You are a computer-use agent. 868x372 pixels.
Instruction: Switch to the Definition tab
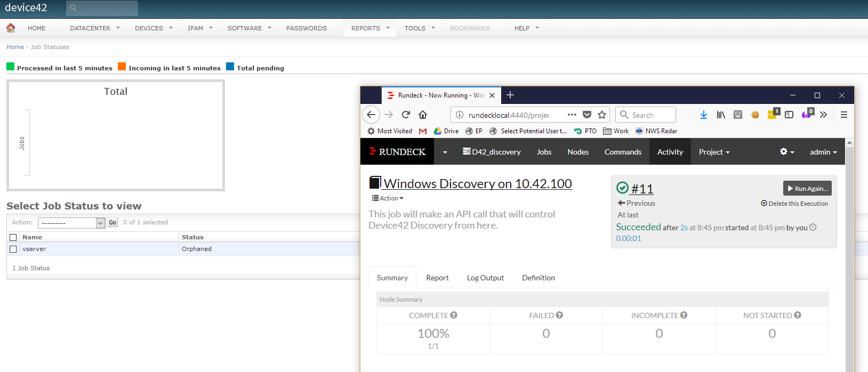click(x=539, y=278)
